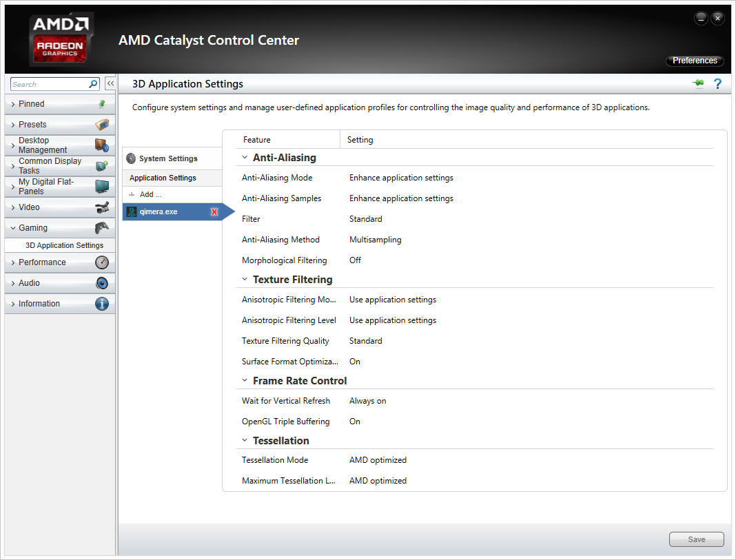
Task: Click the Audio speaker icon
Action: [102, 283]
